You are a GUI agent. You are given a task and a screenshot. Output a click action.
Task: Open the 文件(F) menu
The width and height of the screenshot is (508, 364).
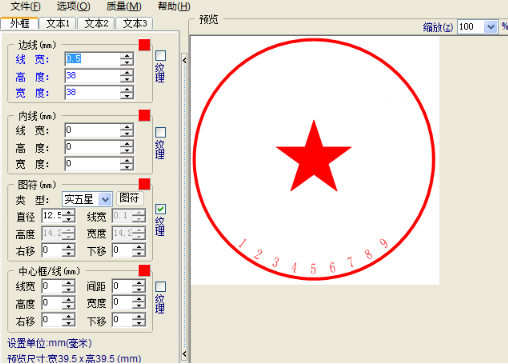(25, 6)
